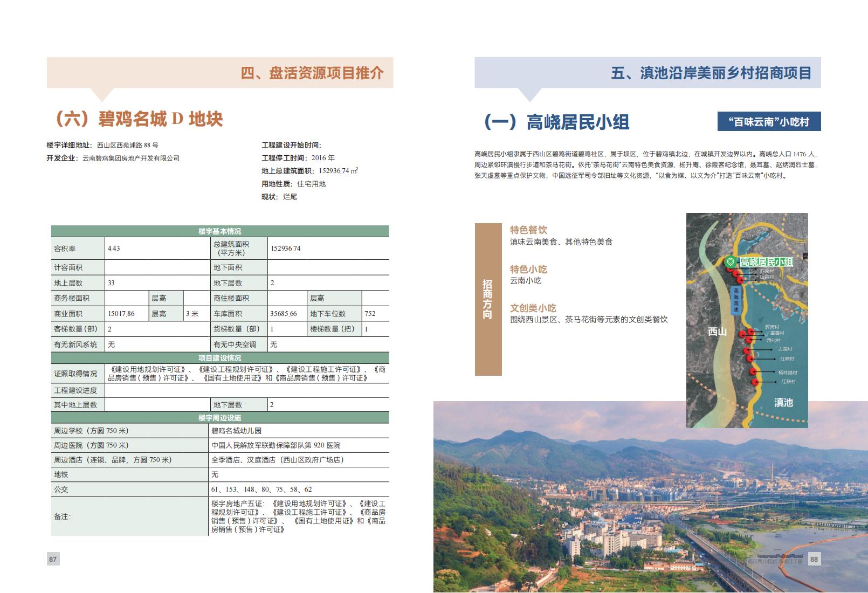This screenshot has height=593, width=868.
Task: Click the 工程建设开始时间 label
Action: coord(291,145)
